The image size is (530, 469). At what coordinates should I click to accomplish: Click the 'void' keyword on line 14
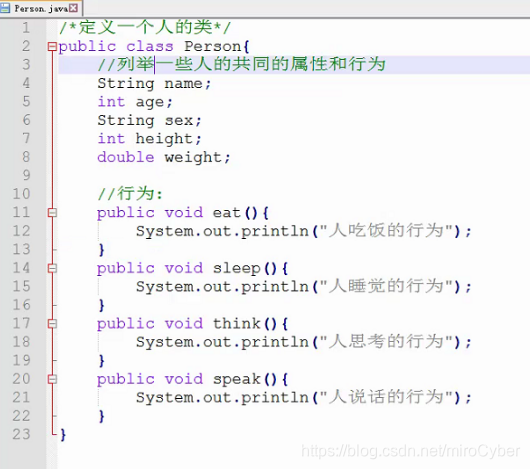point(184,268)
